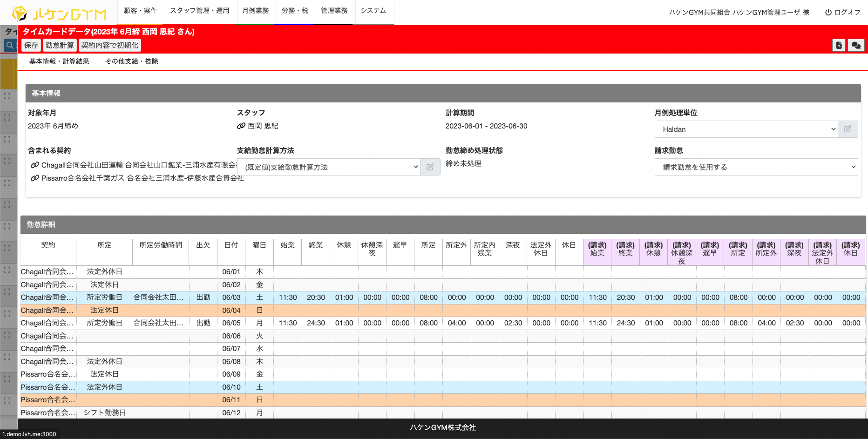
Task: Click 法定休日 cell on 06/09 row
Action: (104, 374)
